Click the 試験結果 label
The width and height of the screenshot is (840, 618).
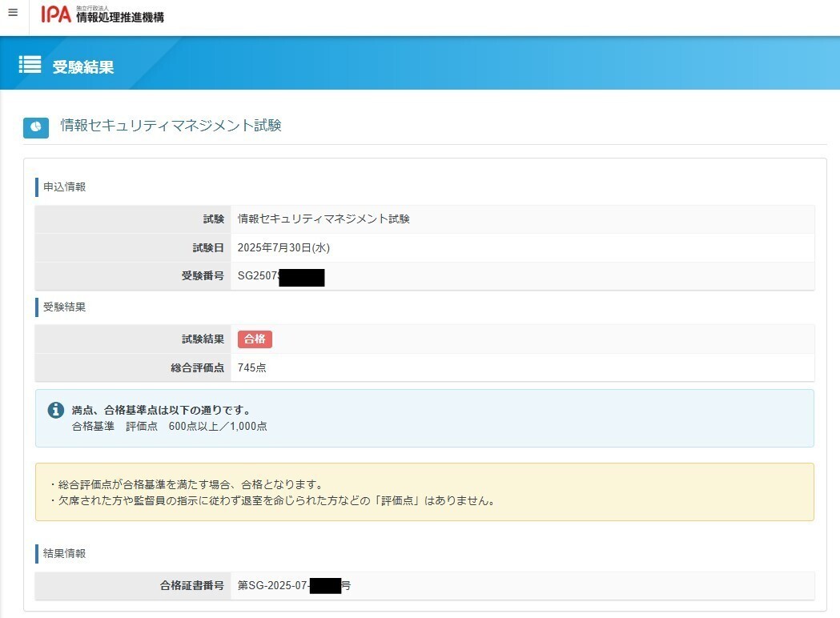click(x=203, y=339)
